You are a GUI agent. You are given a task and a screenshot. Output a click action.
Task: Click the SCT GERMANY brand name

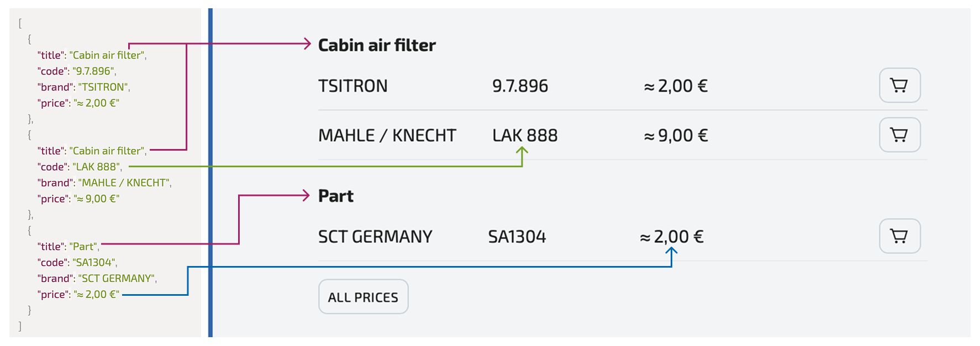click(x=375, y=237)
